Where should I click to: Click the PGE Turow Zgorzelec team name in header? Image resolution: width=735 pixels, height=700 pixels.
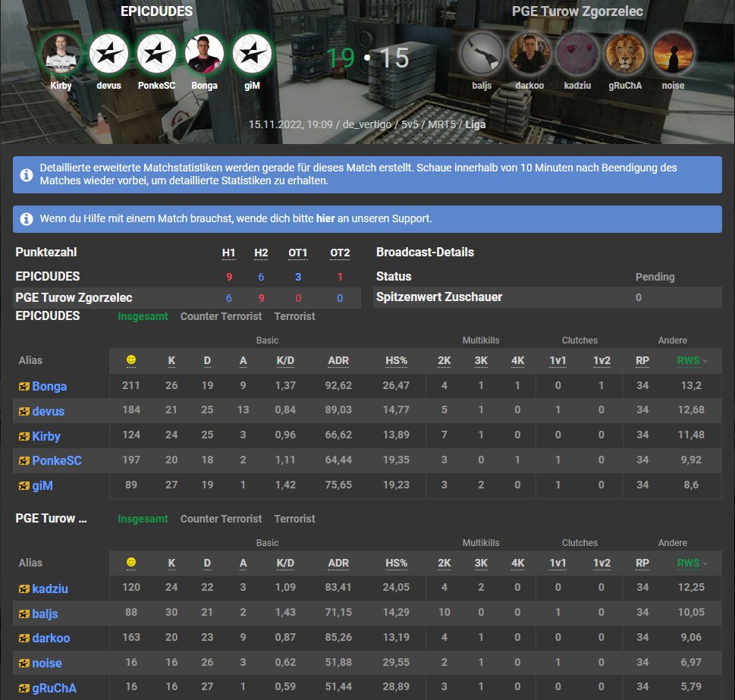click(x=577, y=11)
